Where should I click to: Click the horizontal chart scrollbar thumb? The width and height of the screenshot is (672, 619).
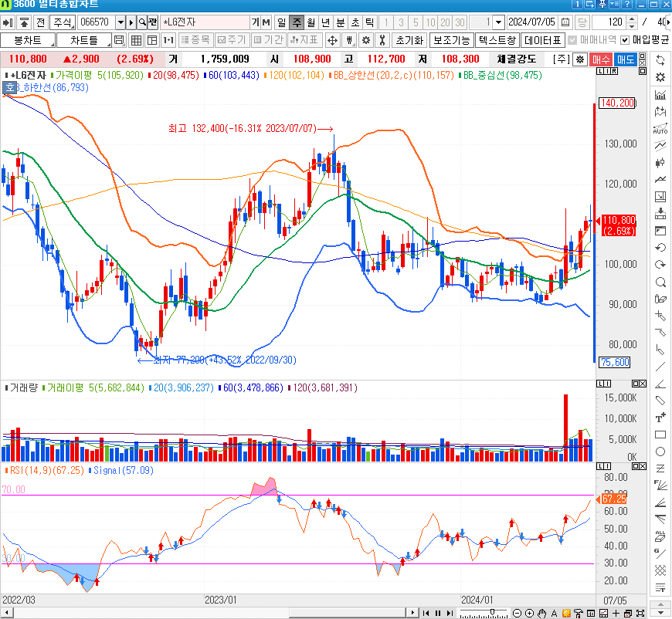tap(347, 614)
